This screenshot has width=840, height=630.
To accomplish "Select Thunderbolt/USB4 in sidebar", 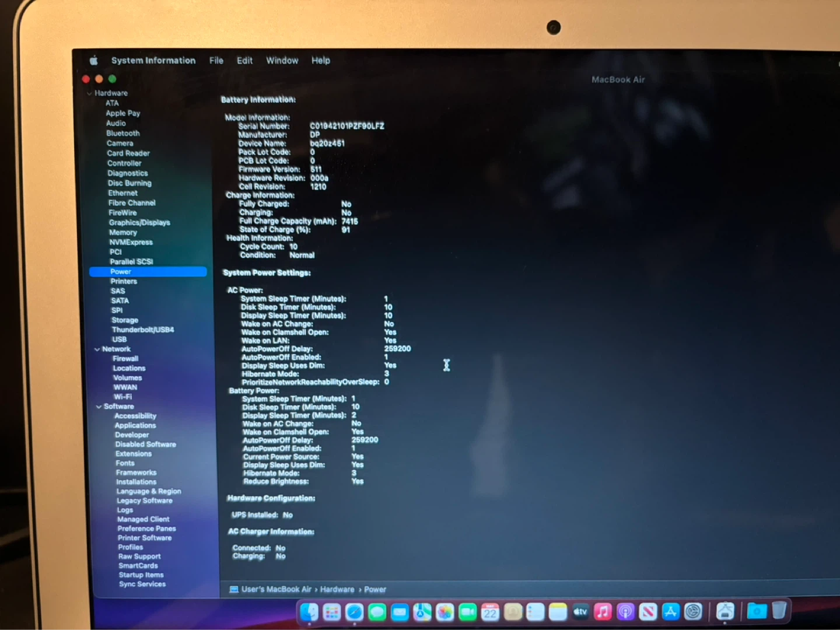I will coord(143,330).
